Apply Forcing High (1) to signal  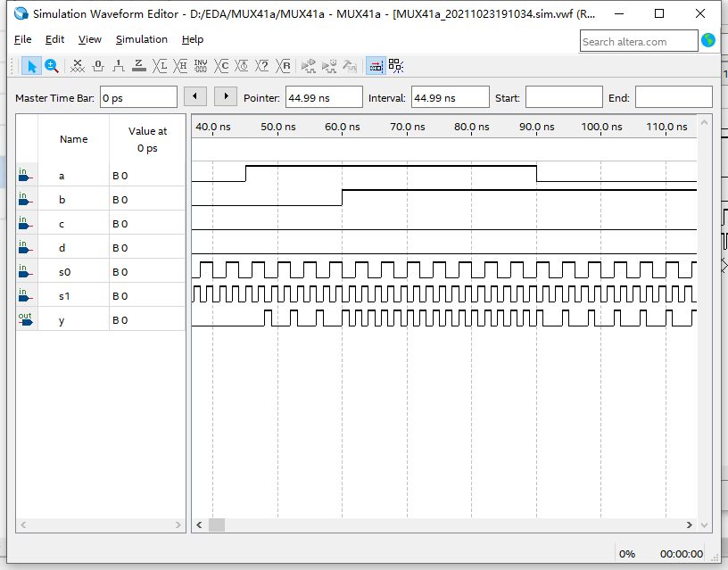[x=119, y=66]
